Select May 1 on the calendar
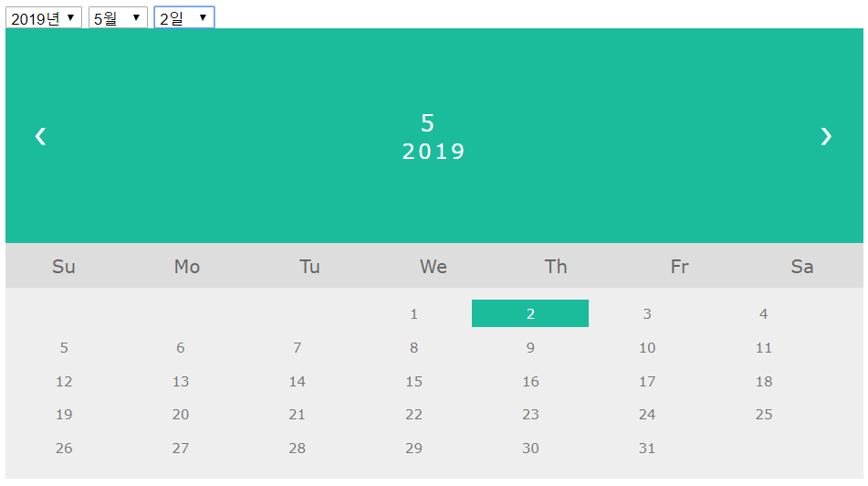Image resolution: width=868 pixels, height=486 pixels. pos(413,314)
